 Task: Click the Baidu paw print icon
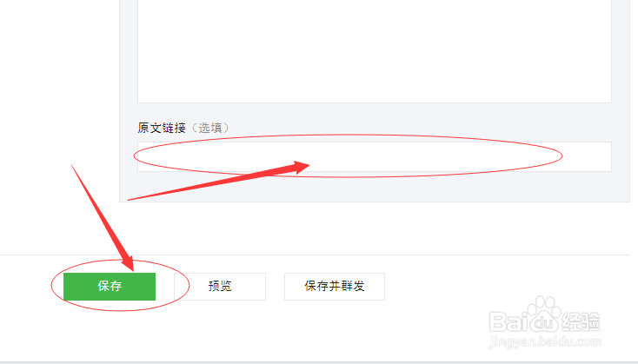[x=543, y=314]
